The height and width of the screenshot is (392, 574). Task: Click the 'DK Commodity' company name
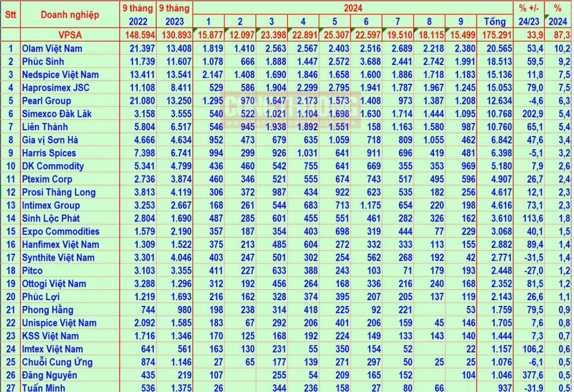(x=53, y=166)
